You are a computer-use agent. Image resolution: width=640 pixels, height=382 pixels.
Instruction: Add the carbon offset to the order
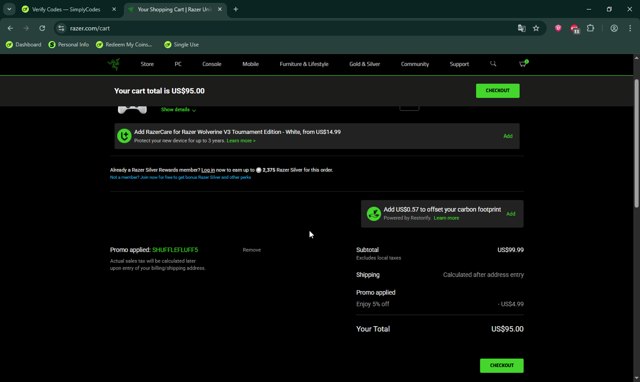(511, 214)
